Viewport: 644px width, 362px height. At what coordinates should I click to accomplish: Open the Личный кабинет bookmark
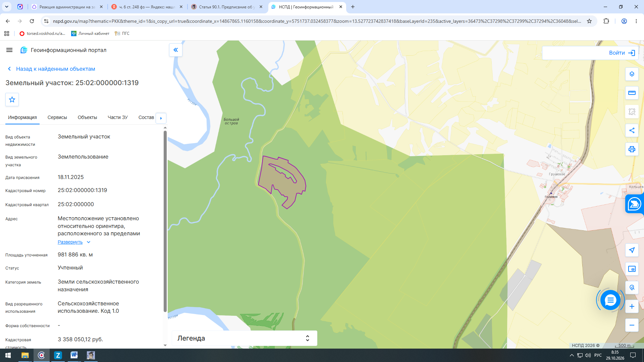pos(90,34)
